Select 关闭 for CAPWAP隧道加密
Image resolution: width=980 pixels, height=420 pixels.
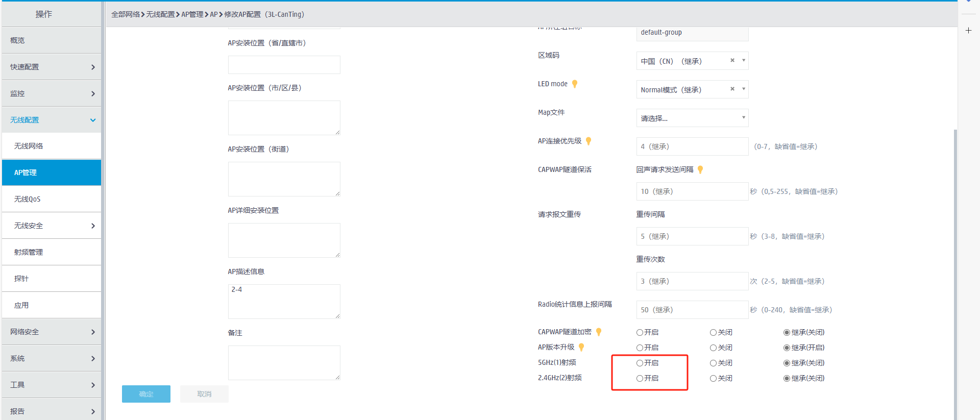click(x=713, y=333)
